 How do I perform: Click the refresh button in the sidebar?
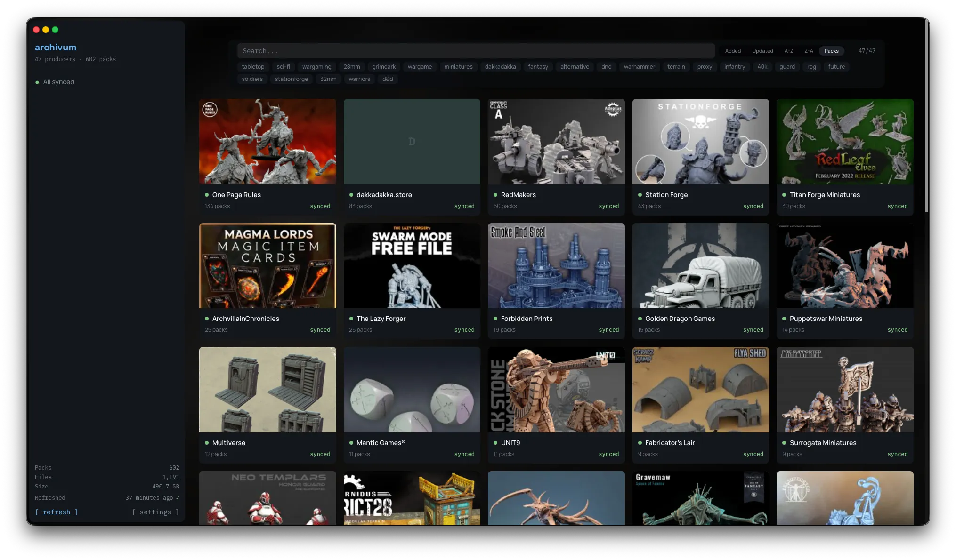[x=56, y=512]
